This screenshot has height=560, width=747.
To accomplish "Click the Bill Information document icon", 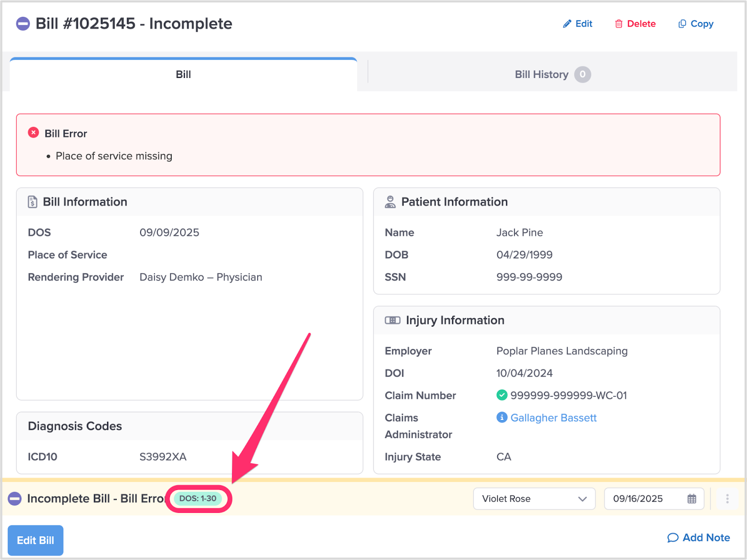I will (32, 202).
